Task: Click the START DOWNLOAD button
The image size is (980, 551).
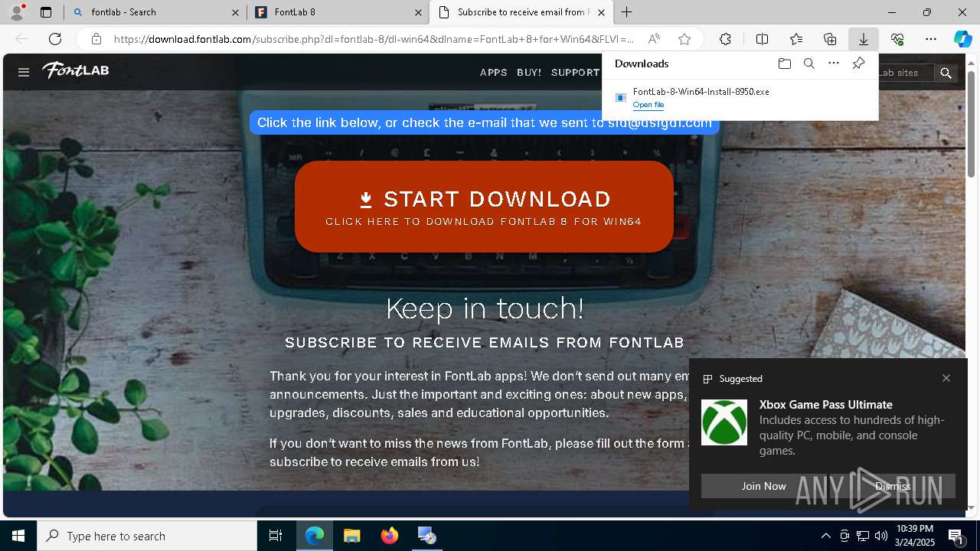Action: pos(484,207)
